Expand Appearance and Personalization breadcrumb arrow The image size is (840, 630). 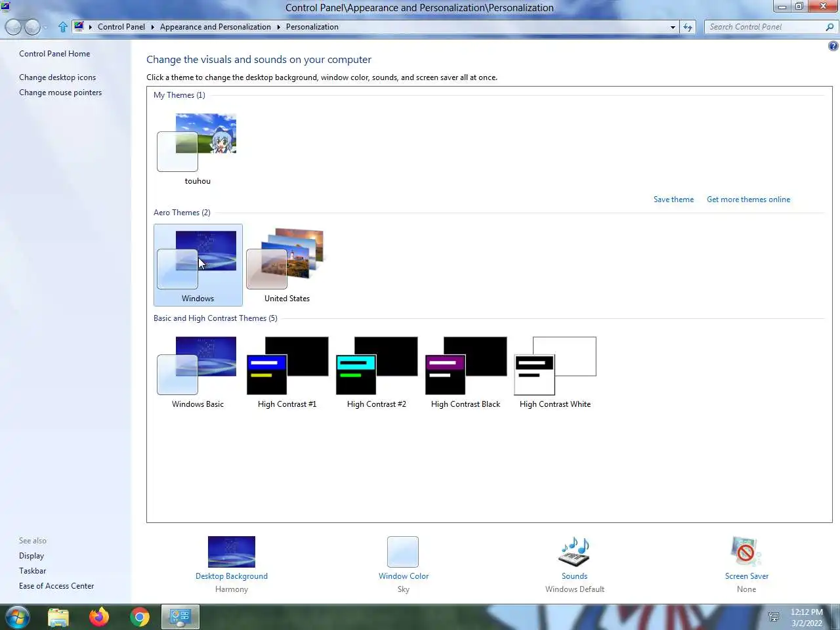[278, 27]
